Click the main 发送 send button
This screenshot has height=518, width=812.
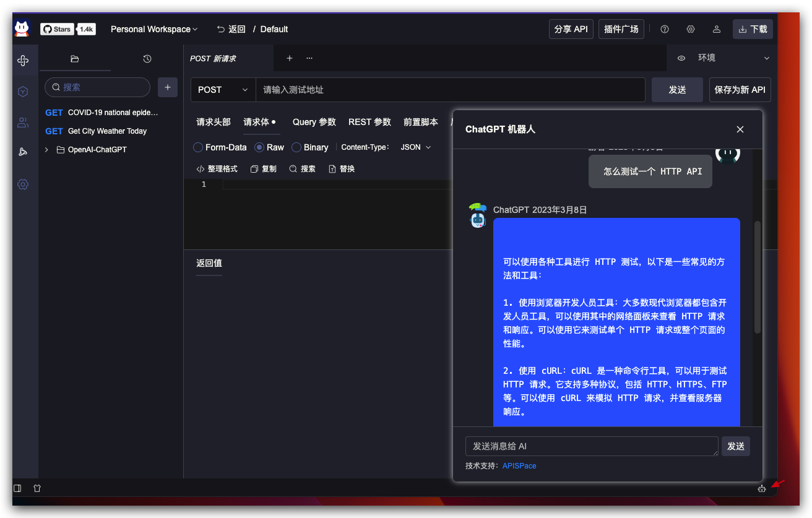(x=677, y=90)
